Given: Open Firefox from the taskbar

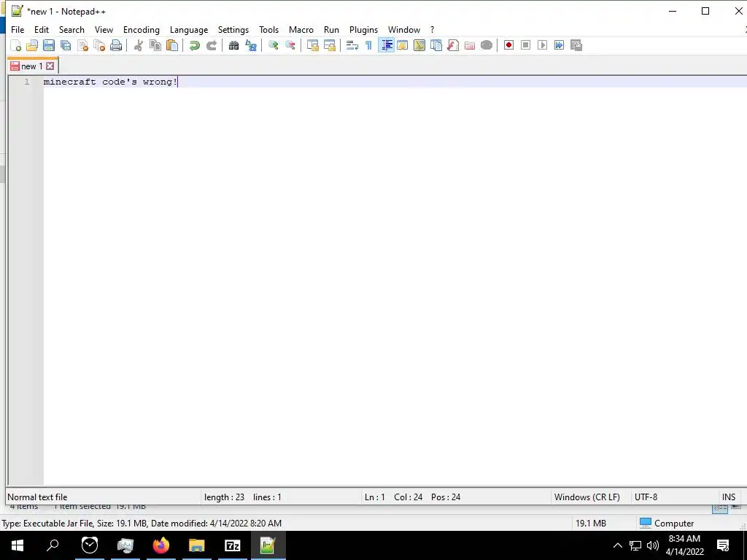Looking at the screenshot, I should pos(160,545).
